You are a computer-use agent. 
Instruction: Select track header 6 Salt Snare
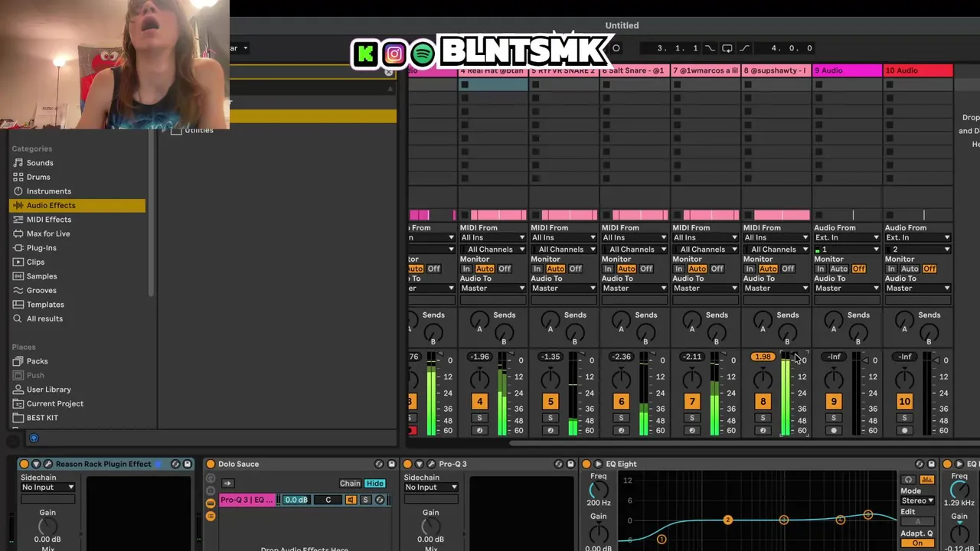click(x=635, y=70)
